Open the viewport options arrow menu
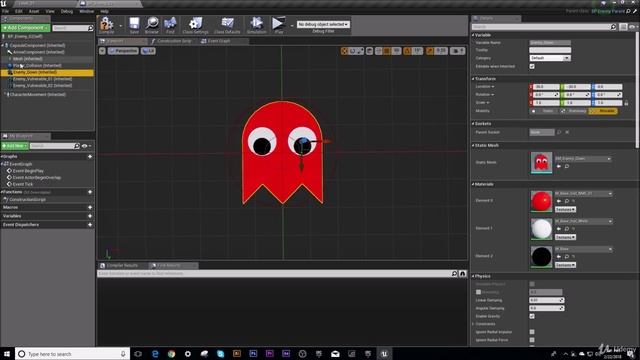640x360 pixels. (x=102, y=51)
